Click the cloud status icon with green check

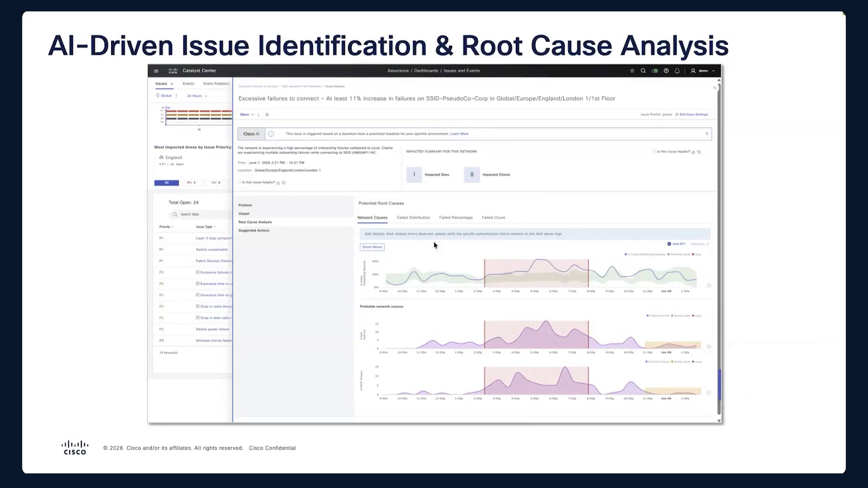(654, 71)
